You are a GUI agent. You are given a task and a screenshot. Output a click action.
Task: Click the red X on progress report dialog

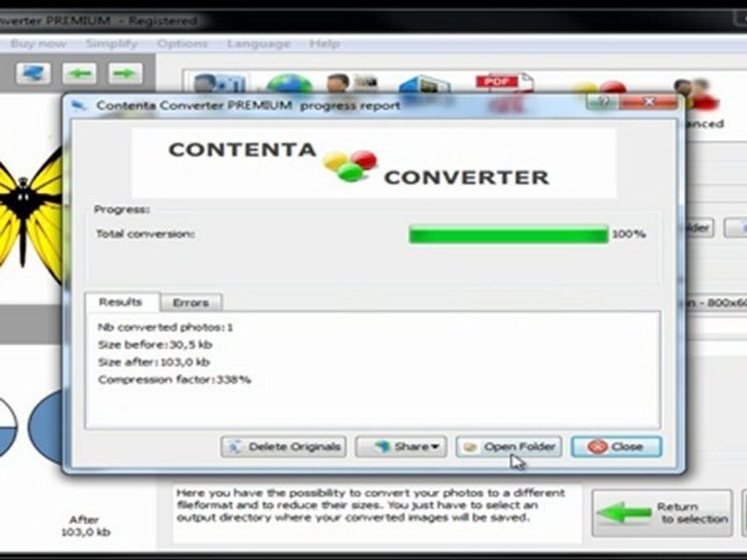click(648, 102)
